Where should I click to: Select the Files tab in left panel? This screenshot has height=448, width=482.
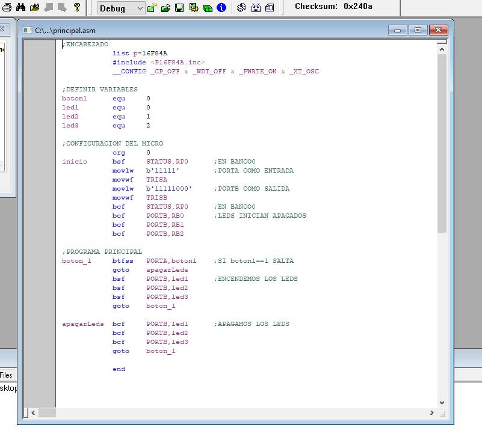pos(6,375)
